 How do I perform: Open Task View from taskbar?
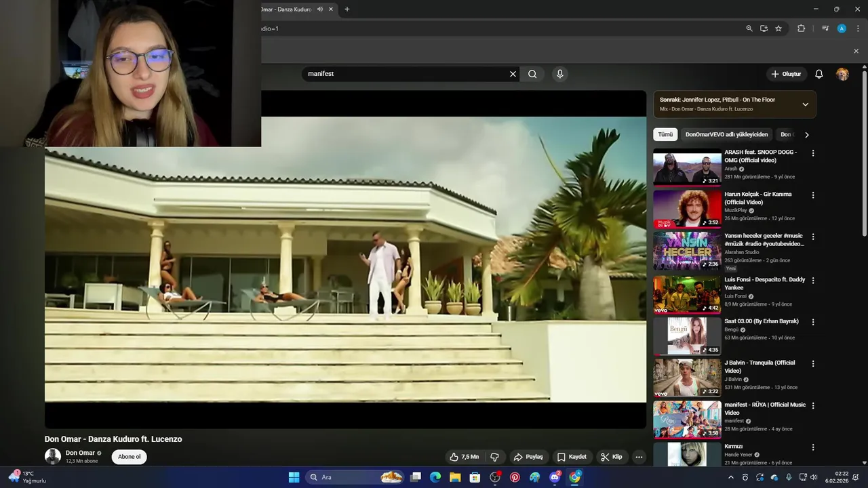point(416,477)
